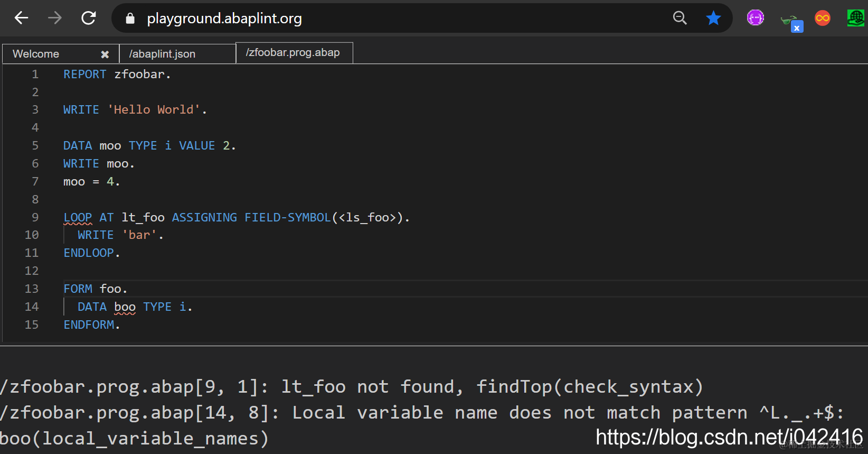Go back with the browser back arrow
Viewport: 868px width, 454px height.
21,18
